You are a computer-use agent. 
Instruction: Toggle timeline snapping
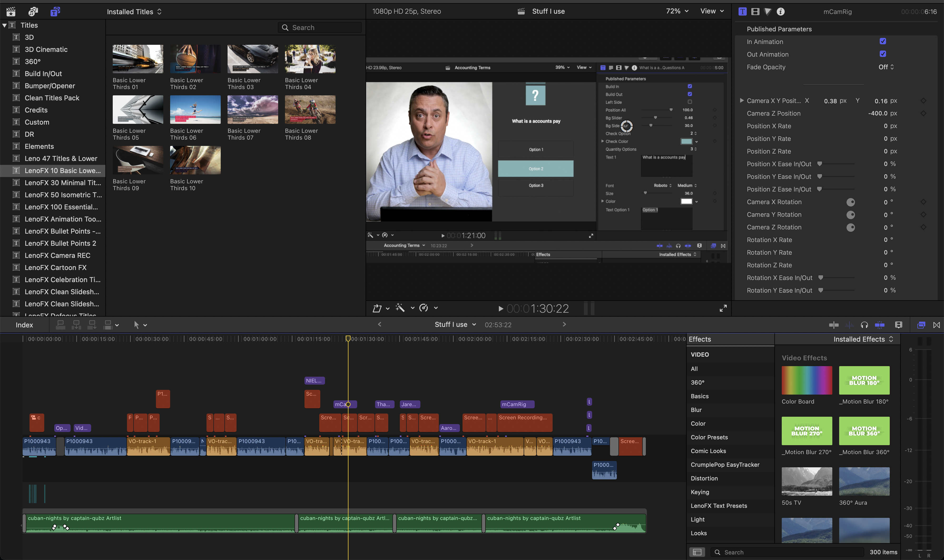(879, 325)
